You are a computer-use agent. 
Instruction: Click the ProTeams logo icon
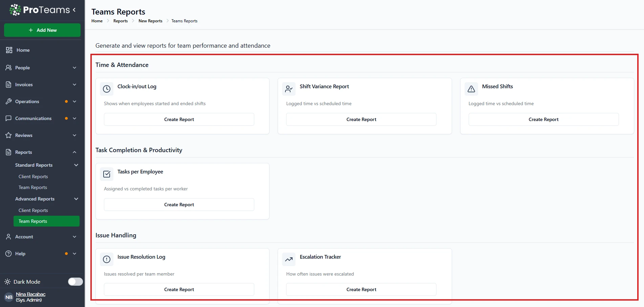click(x=15, y=10)
